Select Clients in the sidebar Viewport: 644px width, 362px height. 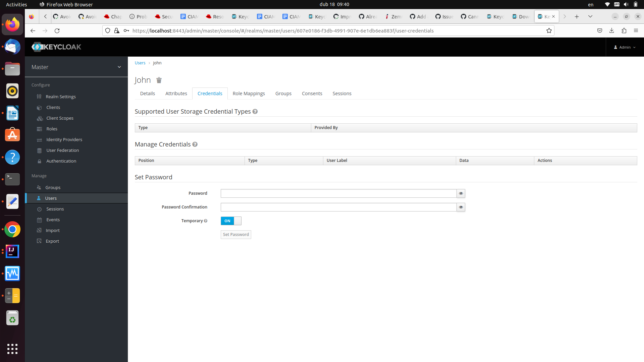[53, 107]
